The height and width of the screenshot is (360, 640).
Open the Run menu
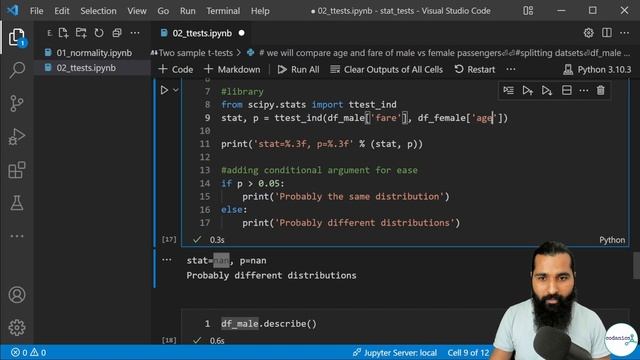[187, 11]
